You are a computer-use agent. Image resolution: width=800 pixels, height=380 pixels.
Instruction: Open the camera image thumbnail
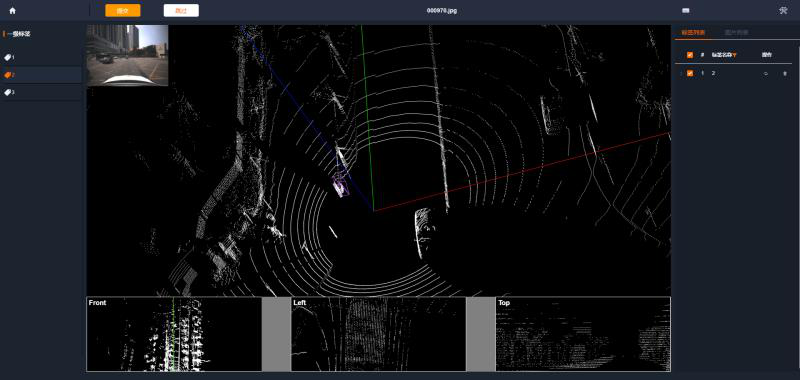tap(128, 55)
